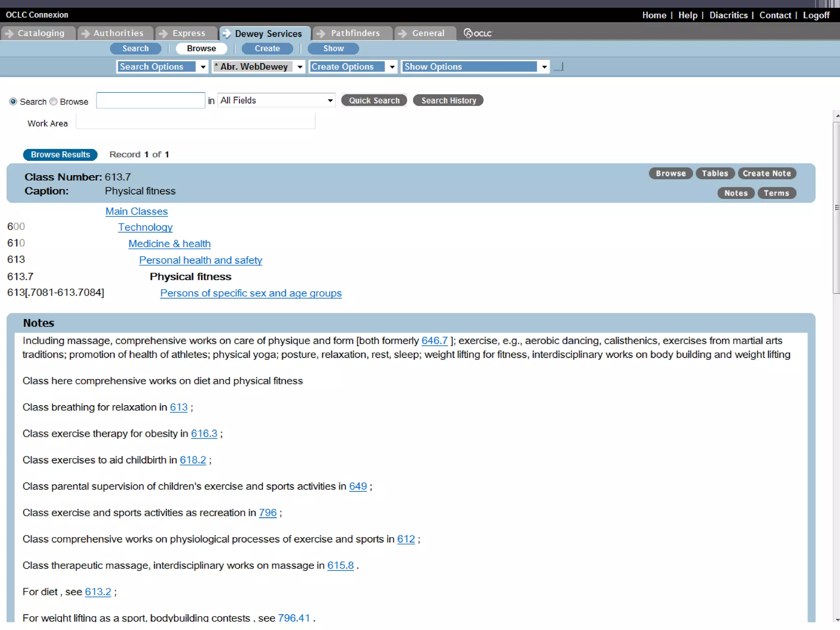Click the Authorities tab arrow icon
Viewport: 840px width, 630px height.
click(85, 33)
